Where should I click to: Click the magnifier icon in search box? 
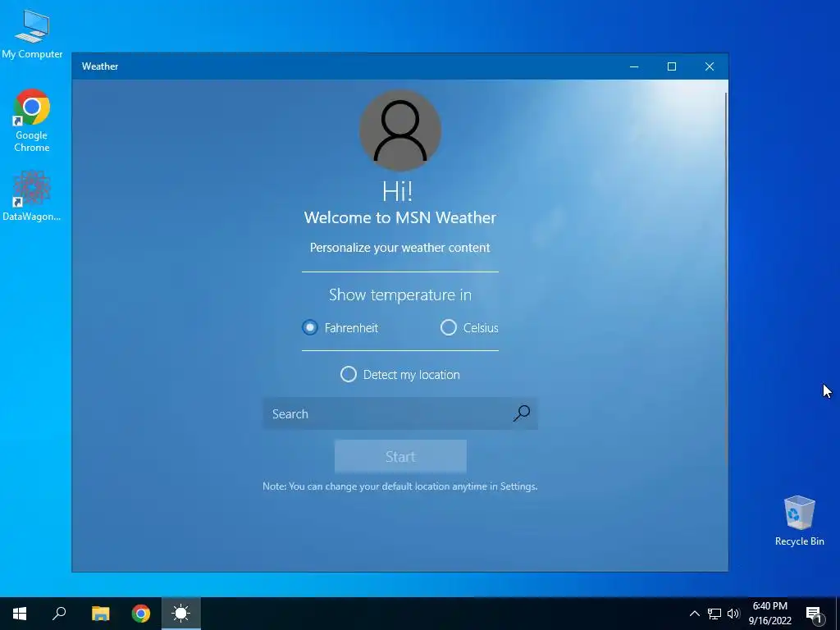tap(521, 413)
